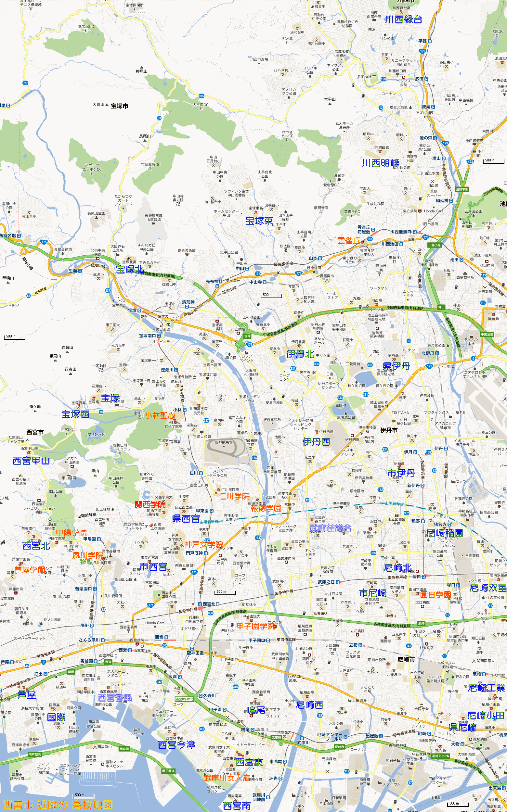Viewport: 507px width, 812px height.
Task: Click the 西宮南 school label
Action: tap(237, 805)
